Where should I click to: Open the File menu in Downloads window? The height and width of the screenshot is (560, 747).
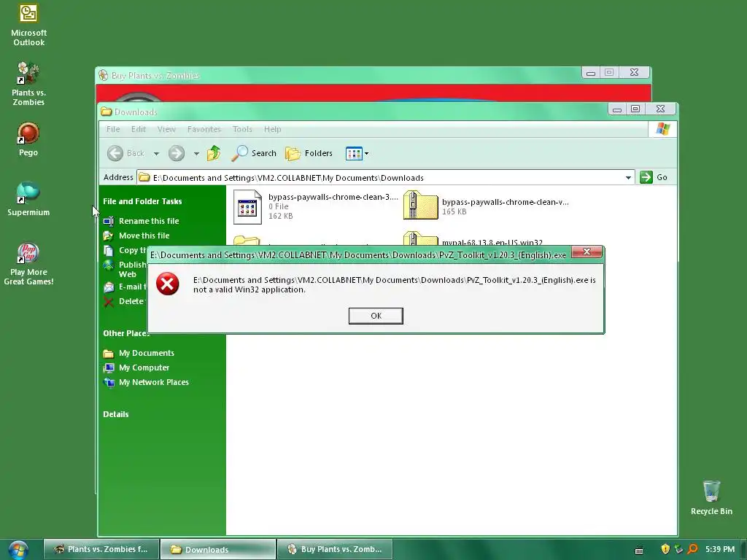113,129
